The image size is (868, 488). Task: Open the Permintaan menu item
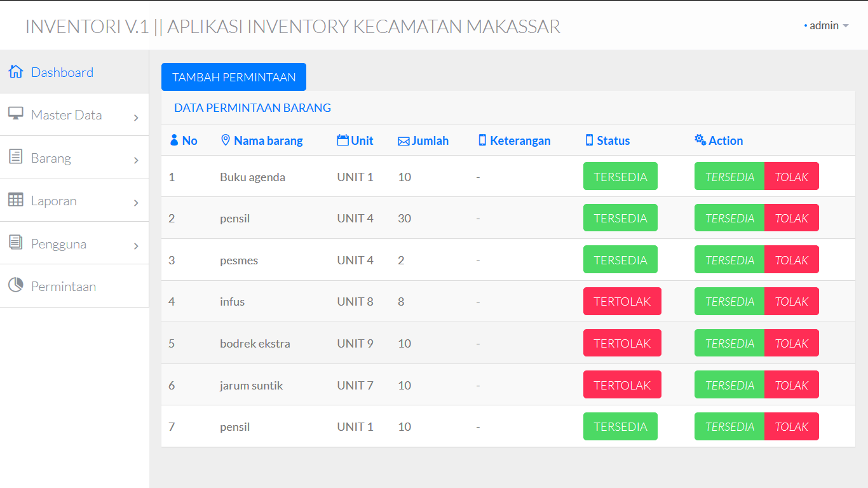click(x=64, y=287)
